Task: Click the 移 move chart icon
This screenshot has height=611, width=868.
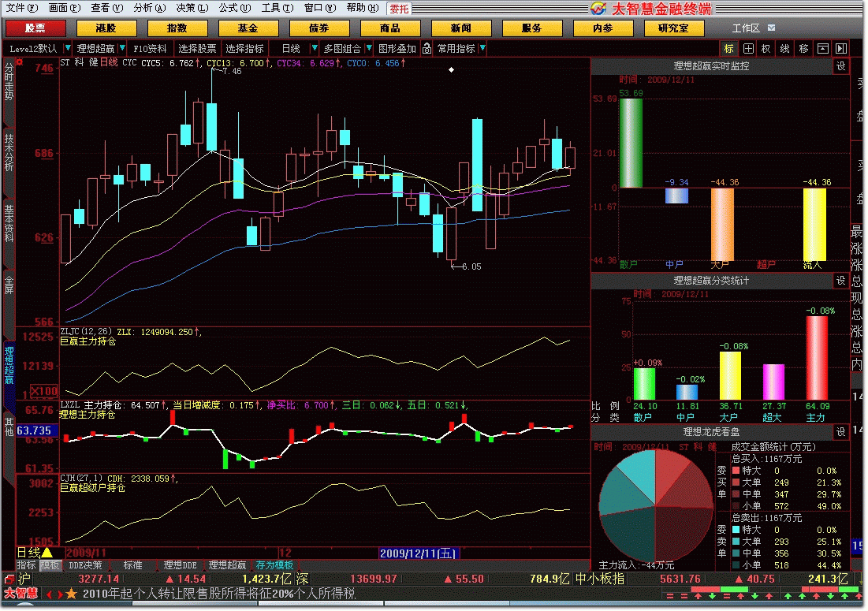Action: click(x=804, y=49)
